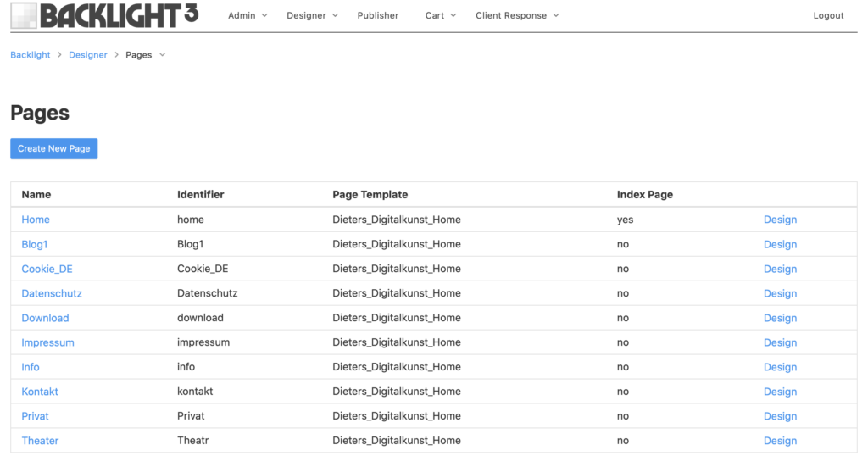The height and width of the screenshot is (467, 868).
Task: Open Design for the Kontakt page
Action: click(780, 392)
